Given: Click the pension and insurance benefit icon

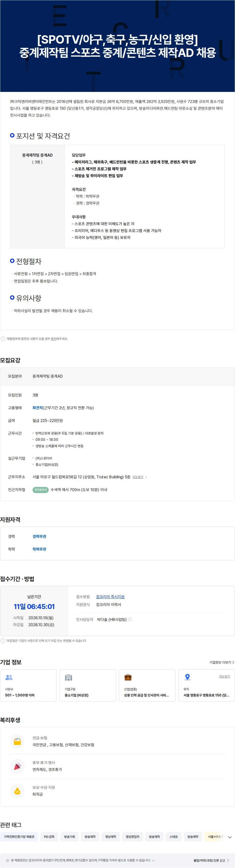Looking at the screenshot, I should pos(18,741).
